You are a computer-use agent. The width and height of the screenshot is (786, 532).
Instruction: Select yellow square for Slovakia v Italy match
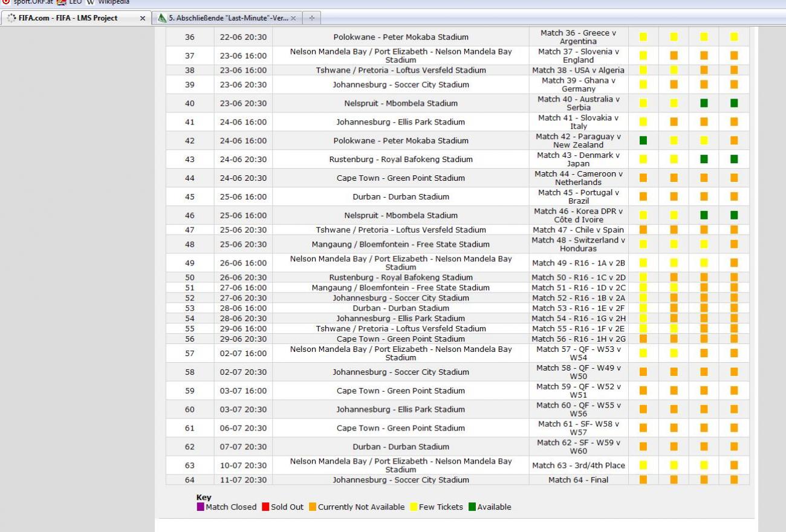(643, 122)
